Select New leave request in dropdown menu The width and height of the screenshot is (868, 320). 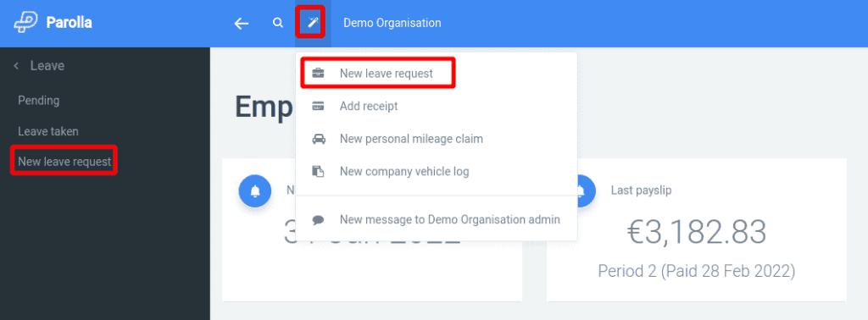click(387, 74)
